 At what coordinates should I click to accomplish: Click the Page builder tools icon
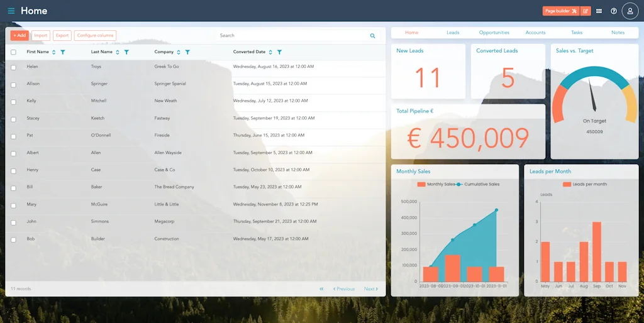click(x=574, y=11)
